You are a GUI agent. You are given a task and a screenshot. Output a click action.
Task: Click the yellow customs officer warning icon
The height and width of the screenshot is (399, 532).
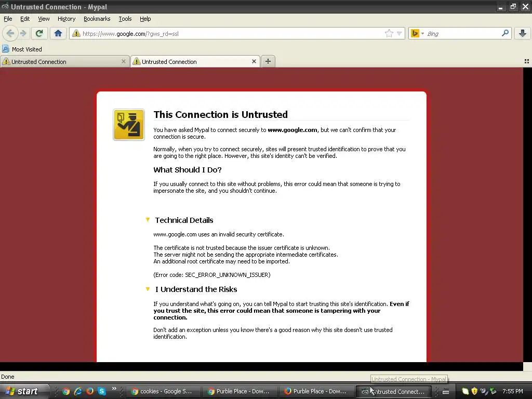point(129,125)
